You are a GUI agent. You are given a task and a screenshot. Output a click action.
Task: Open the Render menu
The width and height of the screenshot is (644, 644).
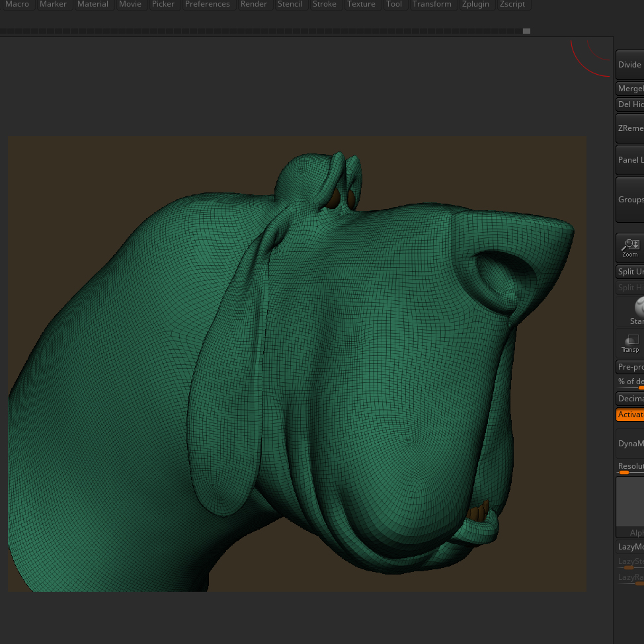pos(254,4)
